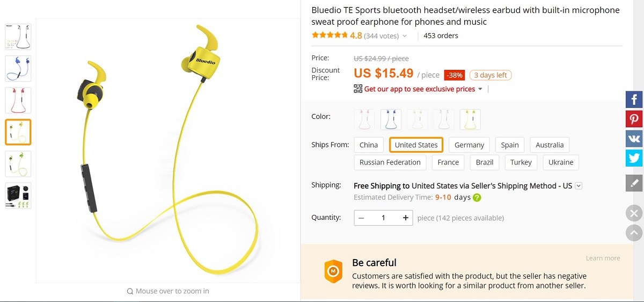
Task: Select the blue earphone color swatch
Action: (x=391, y=119)
